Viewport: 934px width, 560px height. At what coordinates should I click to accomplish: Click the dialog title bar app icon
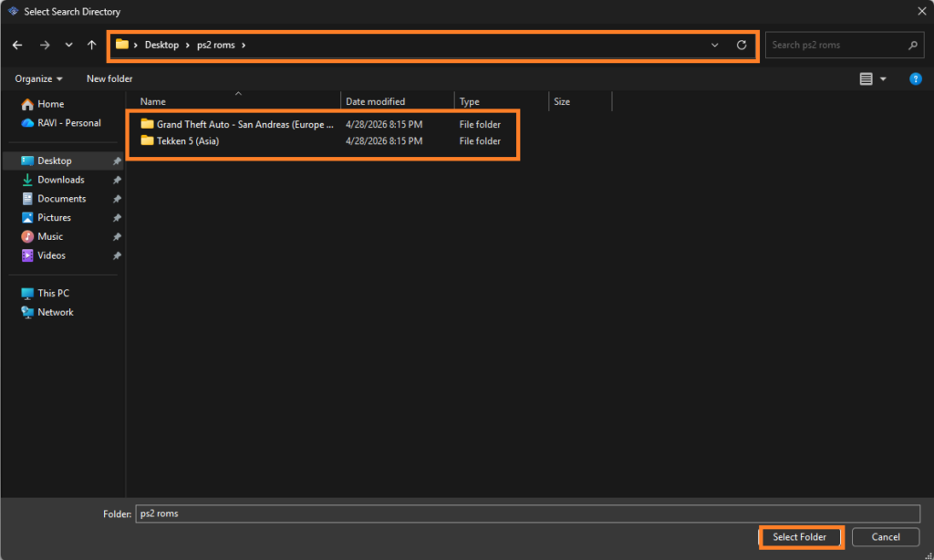pyautogui.click(x=13, y=11)
